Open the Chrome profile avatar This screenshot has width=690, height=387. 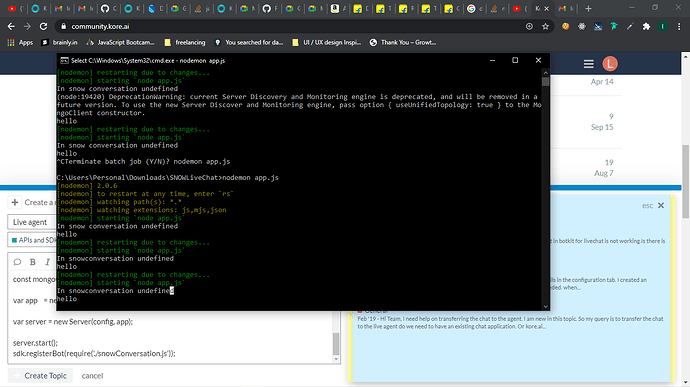(662, 26)
